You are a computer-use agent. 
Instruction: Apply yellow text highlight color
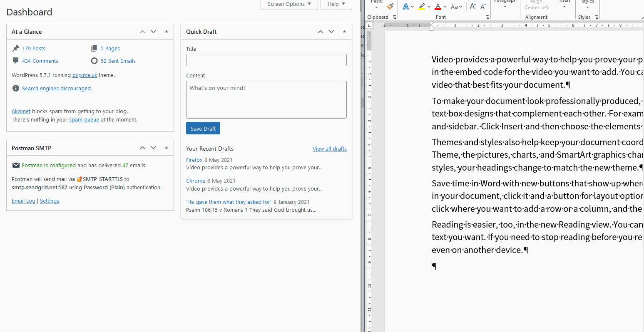423,7
